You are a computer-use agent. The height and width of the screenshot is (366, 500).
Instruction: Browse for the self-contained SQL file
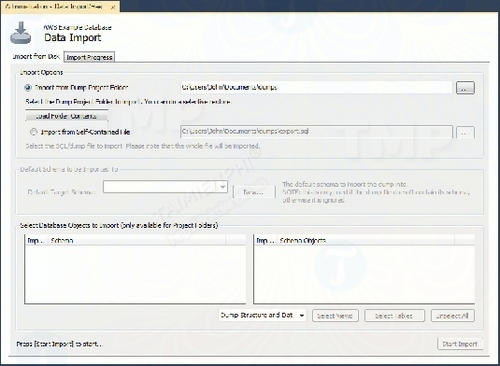click(x=465, y=132)
